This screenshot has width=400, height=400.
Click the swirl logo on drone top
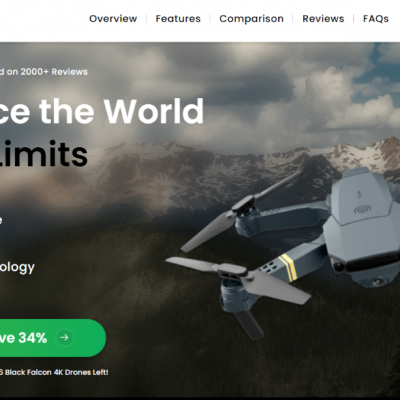(x=362, y=210)
